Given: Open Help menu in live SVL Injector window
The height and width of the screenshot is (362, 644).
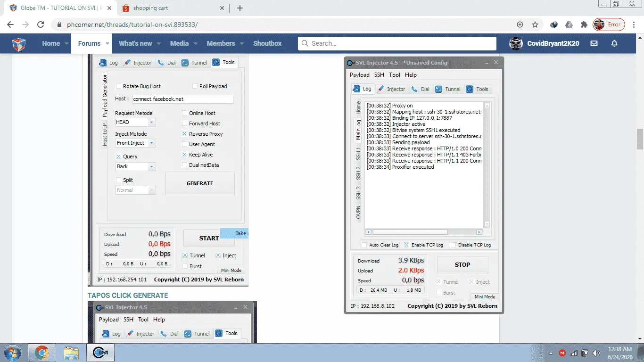Looking at the screenshot, I should point(411,75).
